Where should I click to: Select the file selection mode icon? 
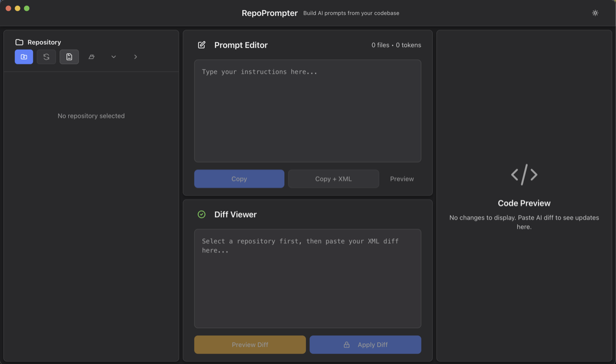69,56
